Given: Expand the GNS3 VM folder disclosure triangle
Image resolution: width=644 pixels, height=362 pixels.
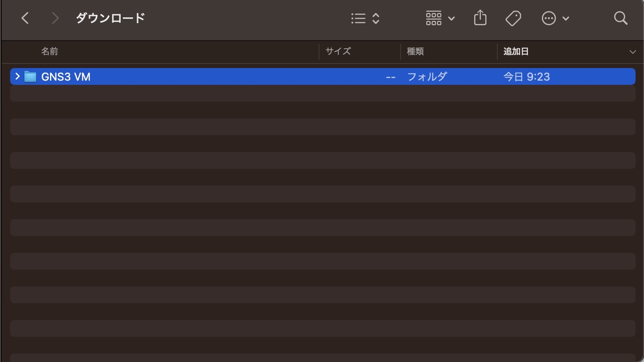Looking at the screenshot, I should click(17, 76).
